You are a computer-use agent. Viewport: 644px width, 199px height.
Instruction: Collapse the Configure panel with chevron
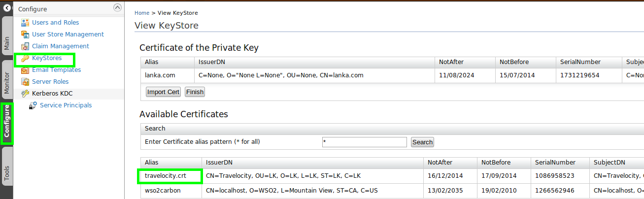pos(117,7)
